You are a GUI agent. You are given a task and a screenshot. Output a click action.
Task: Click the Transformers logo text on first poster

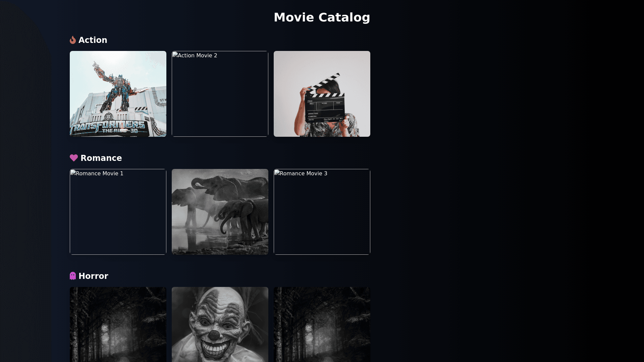tap(108, 127)
